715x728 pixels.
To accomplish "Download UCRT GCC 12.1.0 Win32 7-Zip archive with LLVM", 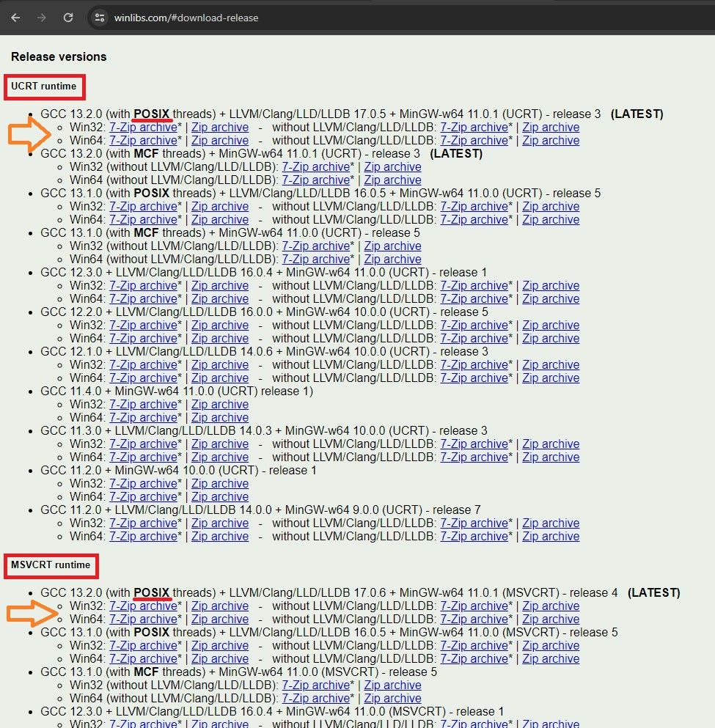I will tap(144, 364).
